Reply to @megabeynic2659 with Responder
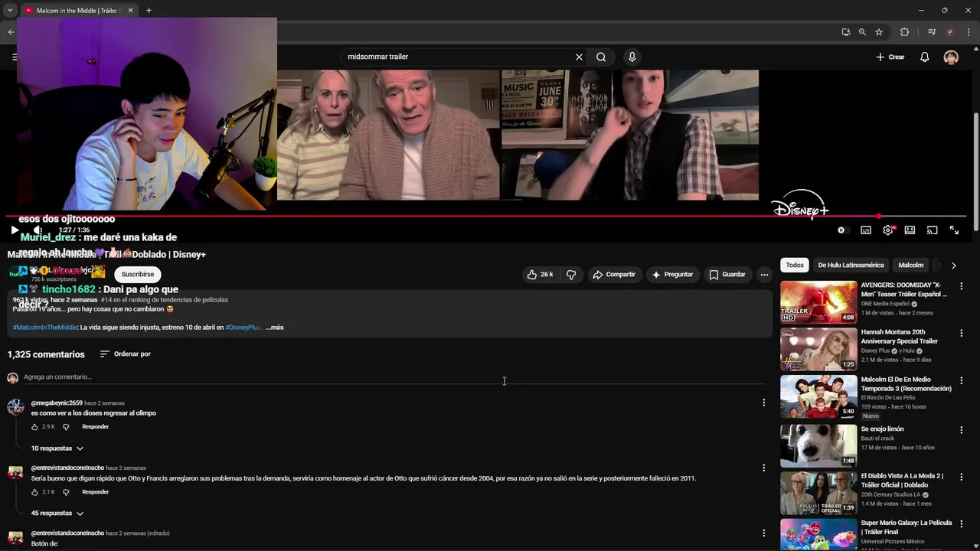Image resolution: width=980 pixels, height=551 pixels. tap(95, 427)
